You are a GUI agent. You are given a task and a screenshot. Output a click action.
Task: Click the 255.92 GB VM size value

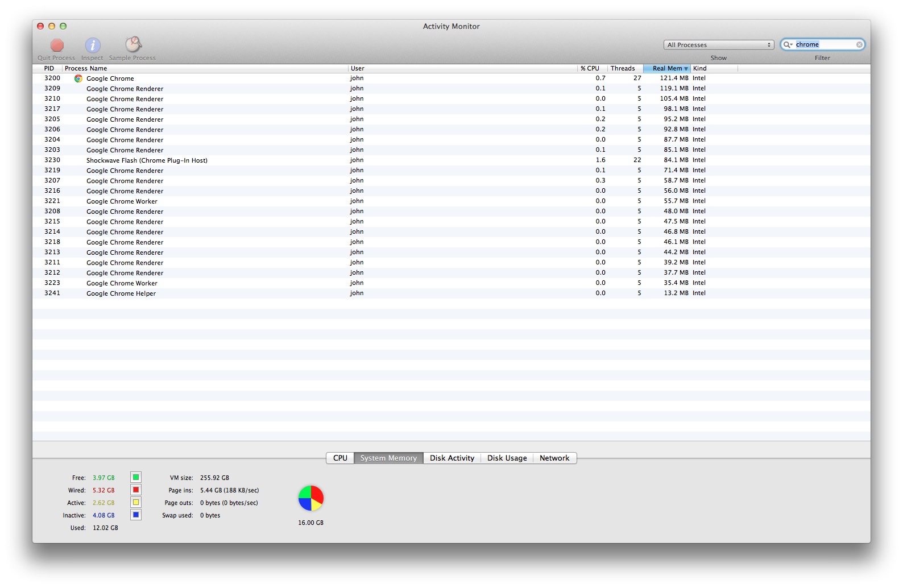tap(214, 478)
